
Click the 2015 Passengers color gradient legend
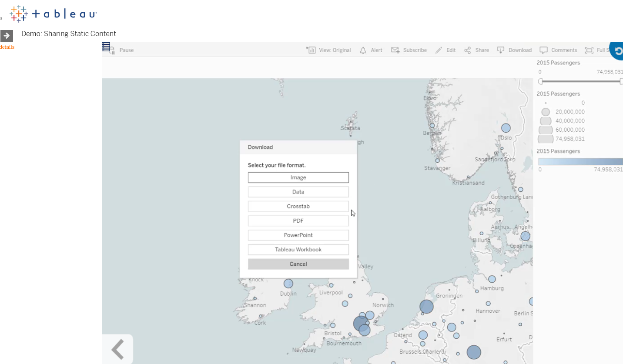pyautogui.click(x=580, y=161)
